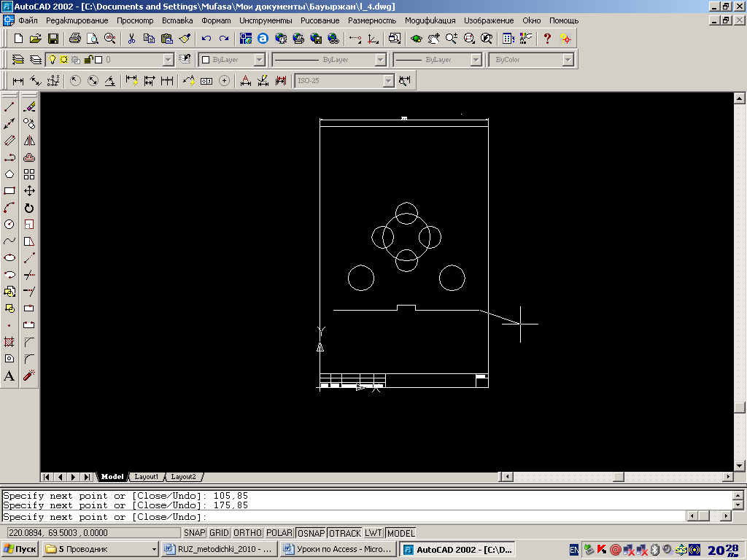The width and height of the screenshot is (747, 560).
Task: Select the Rectangle draw tool
Action: click(x=9, y=191)
